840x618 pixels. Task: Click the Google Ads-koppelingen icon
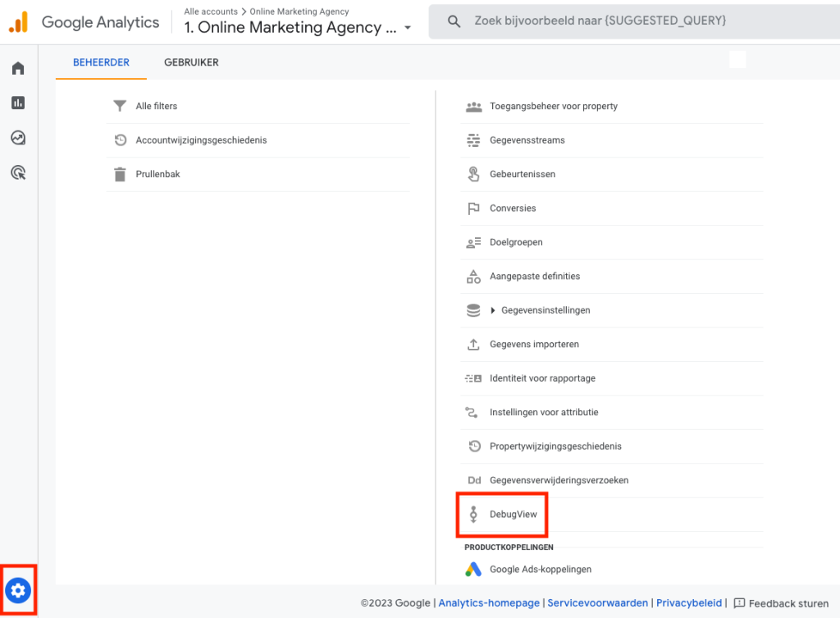pyautogui.click(x=473, y=569)
